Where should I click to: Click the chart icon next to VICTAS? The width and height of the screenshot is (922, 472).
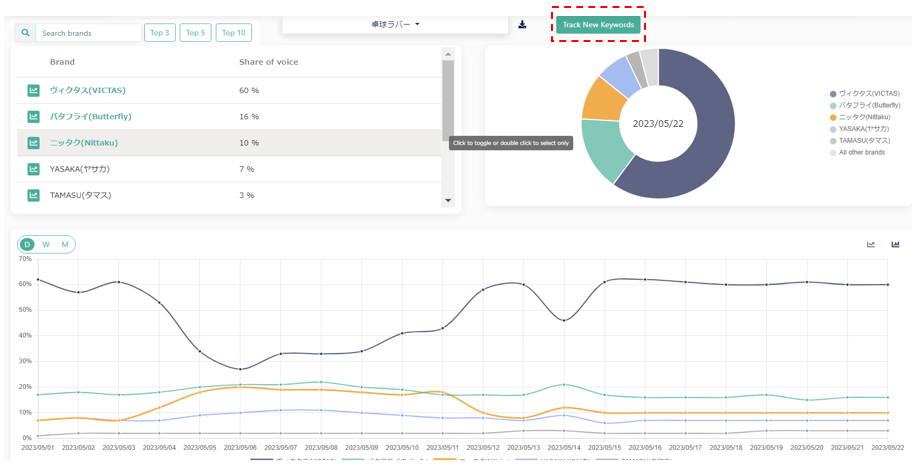[x=34, y=91]
